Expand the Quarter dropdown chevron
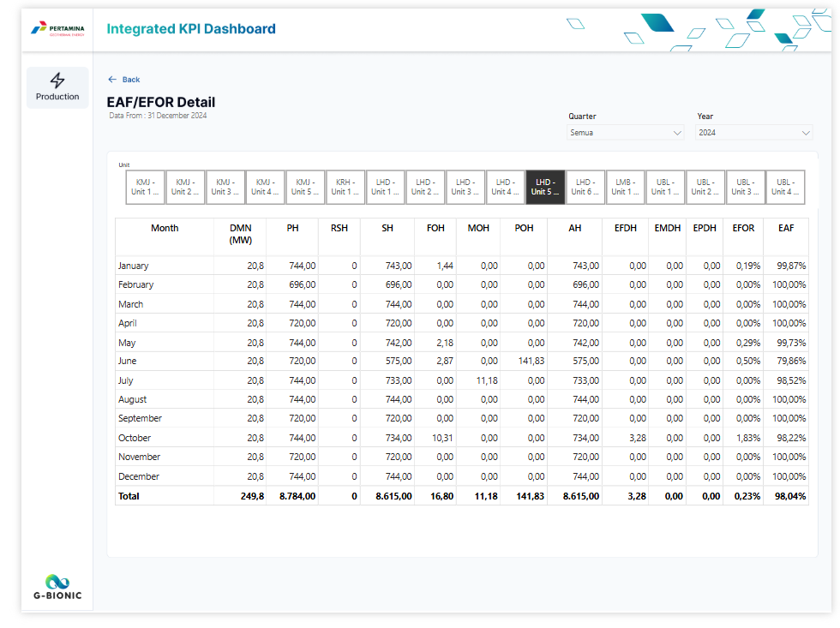The height and width of the screenshot is (628, 840). pyautogui.click(x=677, y=133)
